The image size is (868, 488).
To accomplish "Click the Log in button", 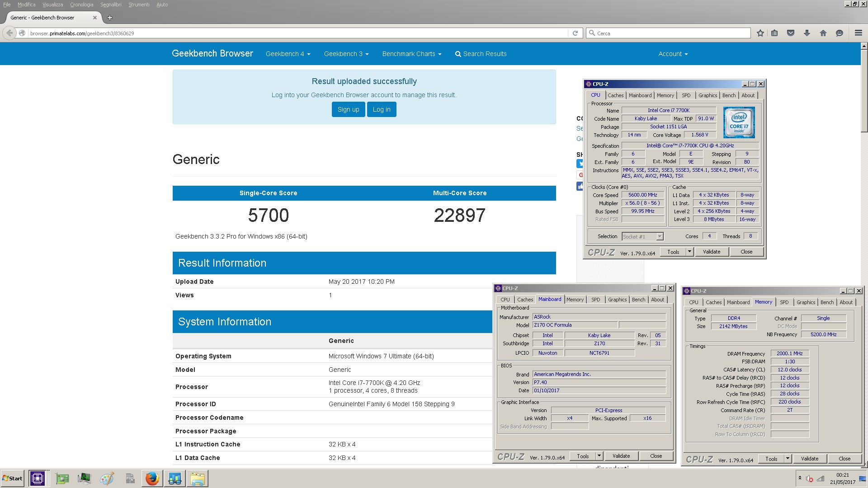I will click(382, 109).
